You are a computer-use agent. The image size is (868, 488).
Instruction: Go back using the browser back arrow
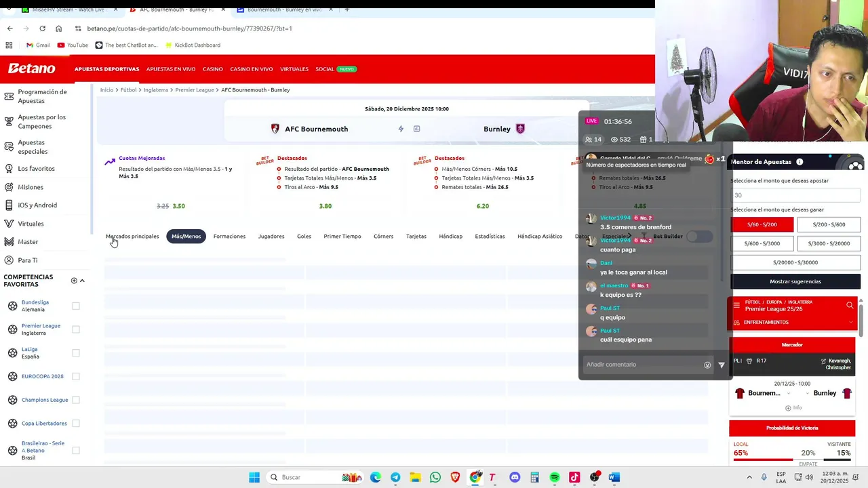[9, 28]
